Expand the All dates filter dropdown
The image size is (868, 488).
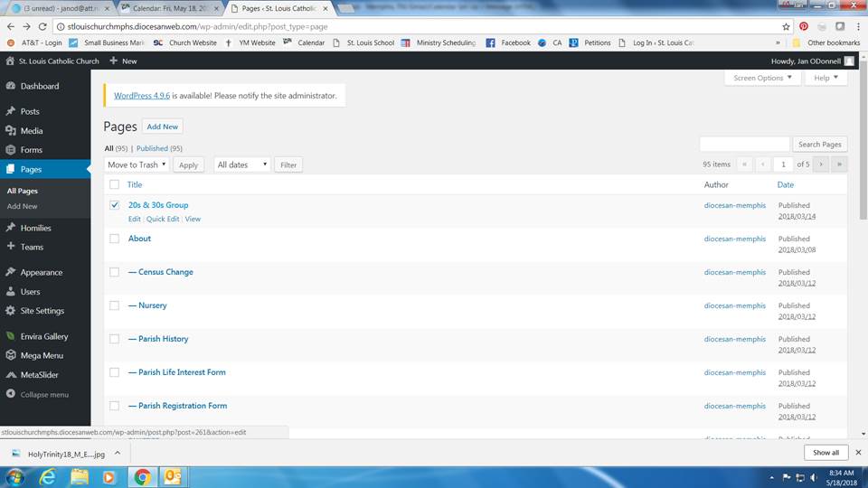[x=242, y=164]
